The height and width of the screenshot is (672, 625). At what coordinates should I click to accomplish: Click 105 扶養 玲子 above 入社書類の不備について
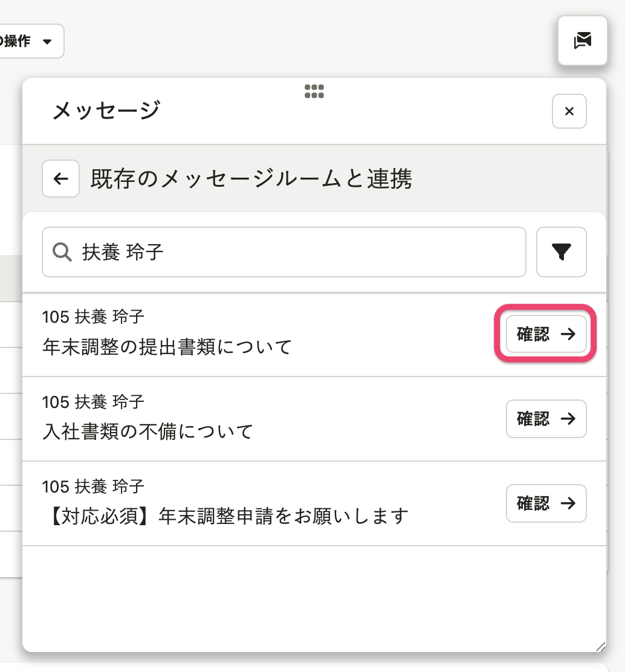point(93,401)
